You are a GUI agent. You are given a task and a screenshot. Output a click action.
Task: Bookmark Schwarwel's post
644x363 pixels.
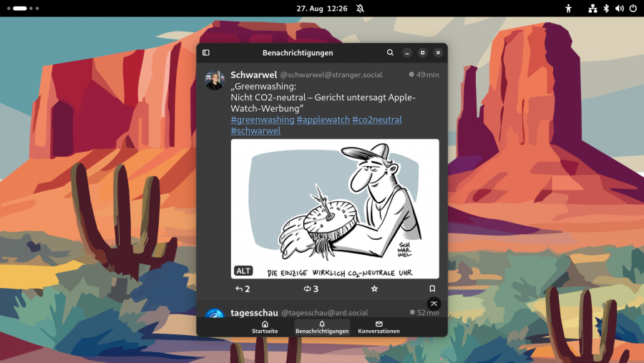pos(432,289)
